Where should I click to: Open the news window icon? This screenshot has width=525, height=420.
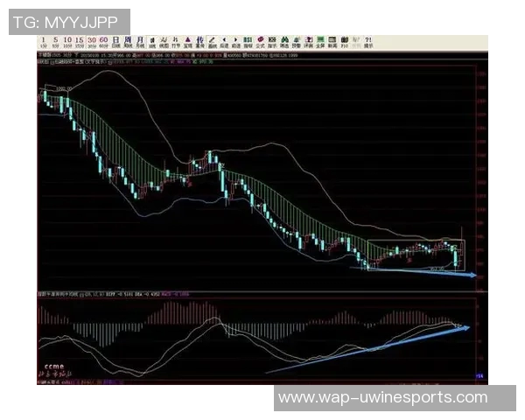[x=332, y=42]
